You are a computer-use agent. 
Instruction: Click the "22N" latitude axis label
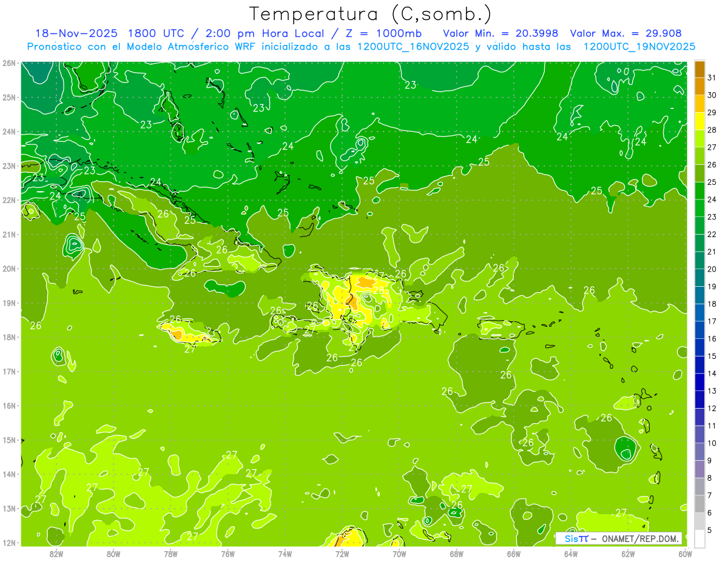10,200
